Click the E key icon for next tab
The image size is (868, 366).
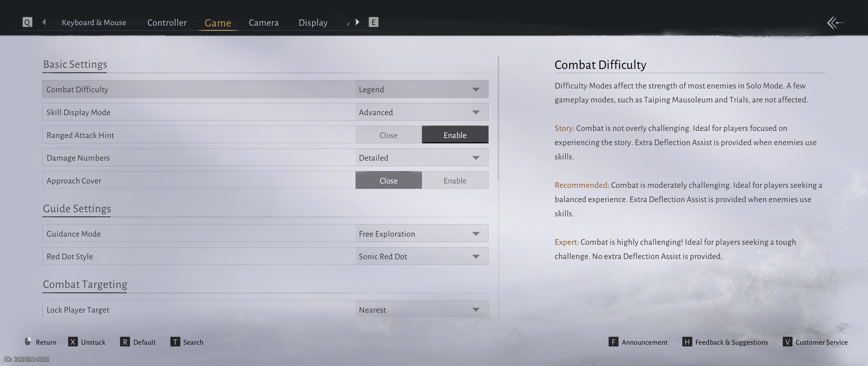pos(373,22)
